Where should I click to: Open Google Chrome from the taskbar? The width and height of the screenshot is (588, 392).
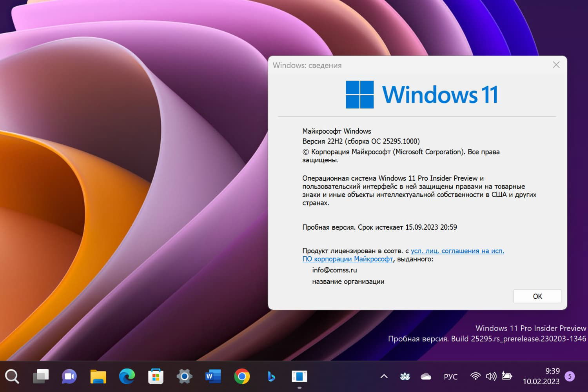click(242, 376)
